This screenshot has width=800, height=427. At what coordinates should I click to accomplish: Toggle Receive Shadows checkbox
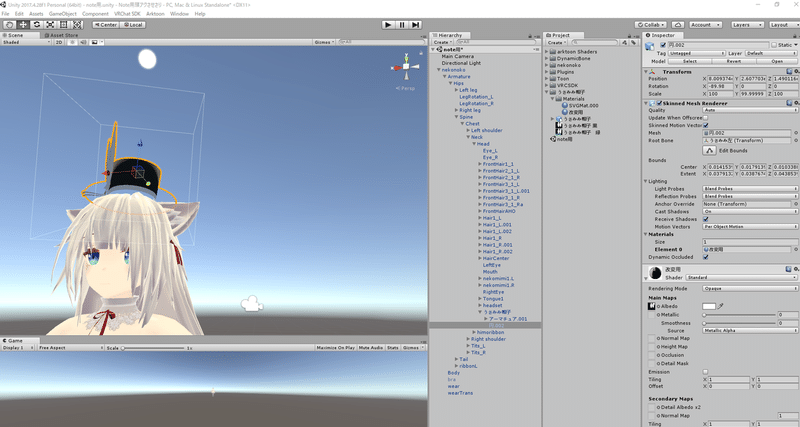click(705, 219)
